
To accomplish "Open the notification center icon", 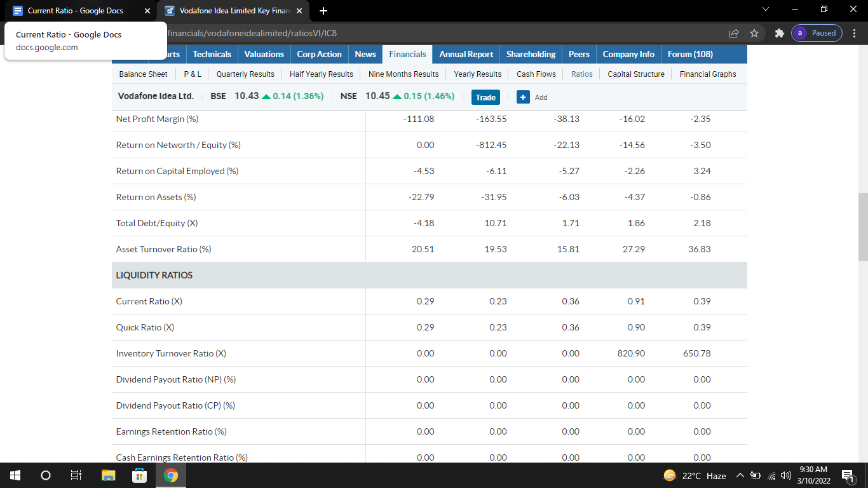I will click(x=848, y=475).
